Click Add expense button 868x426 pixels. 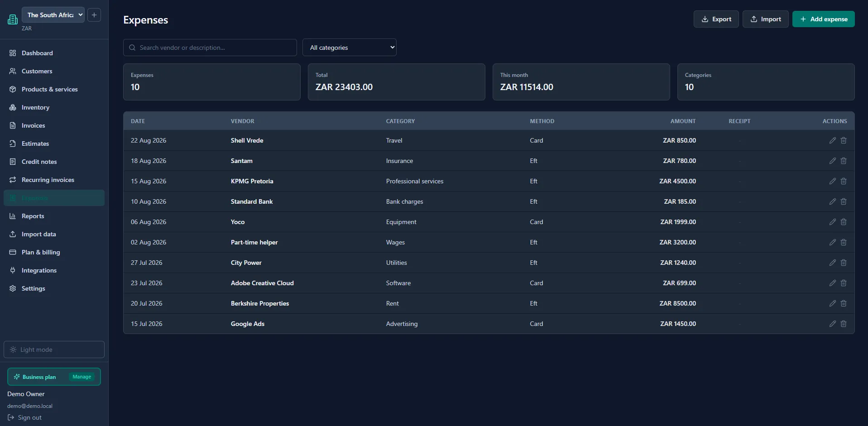coord(823,19)
